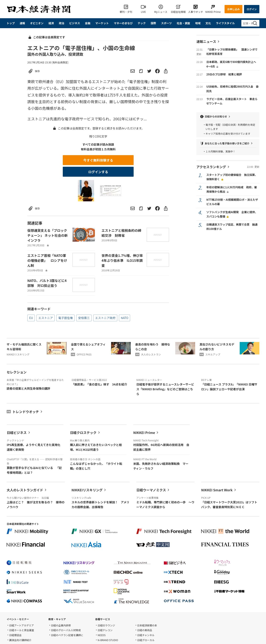This screenshot has height=644, width=266.
Task: Open the NIKKEI Financial logo link
Action: (26, 545)
